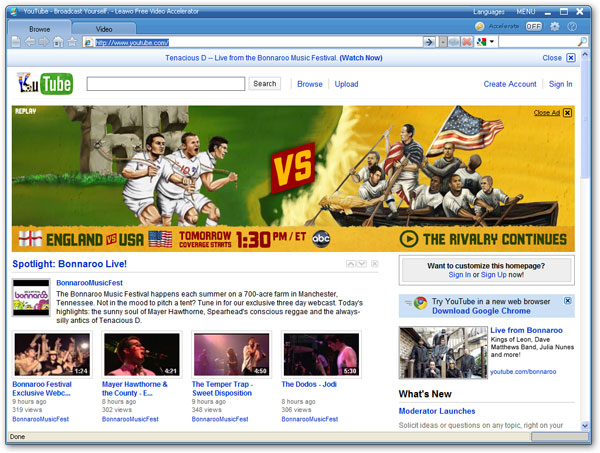Screen dimensions: 600x453
Task: Open the Upload link
Action: [346, 84]
